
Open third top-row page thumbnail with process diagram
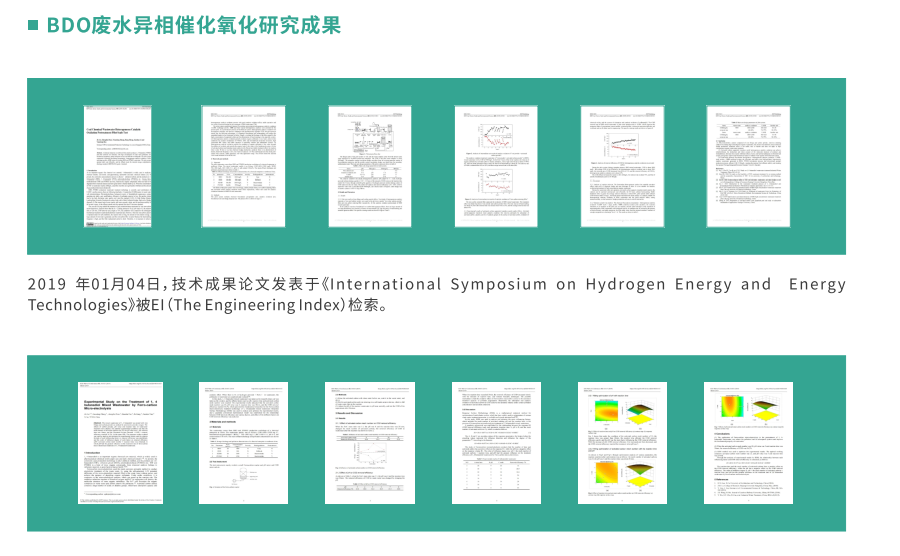coord(370,166)
